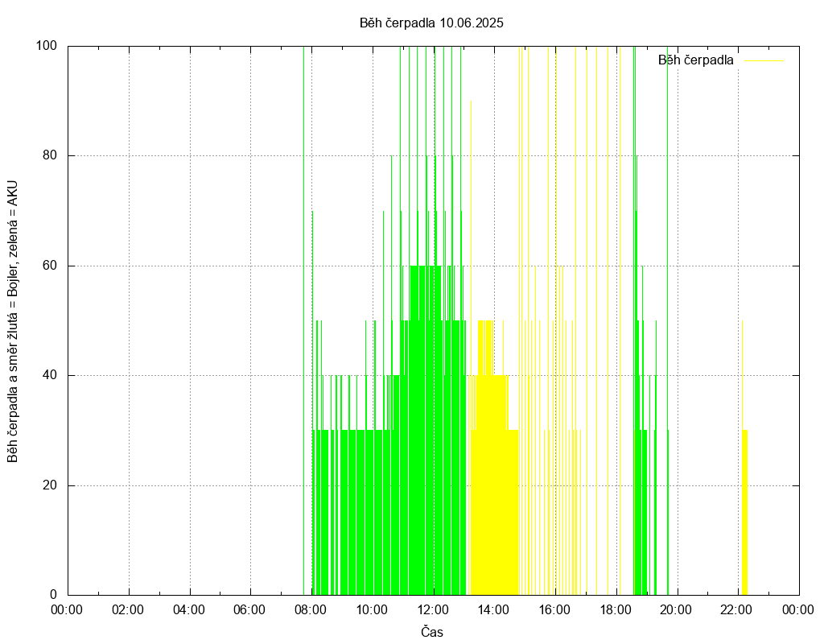
Task: Click the yellow legend line sample
Action: tap(764, 61)
